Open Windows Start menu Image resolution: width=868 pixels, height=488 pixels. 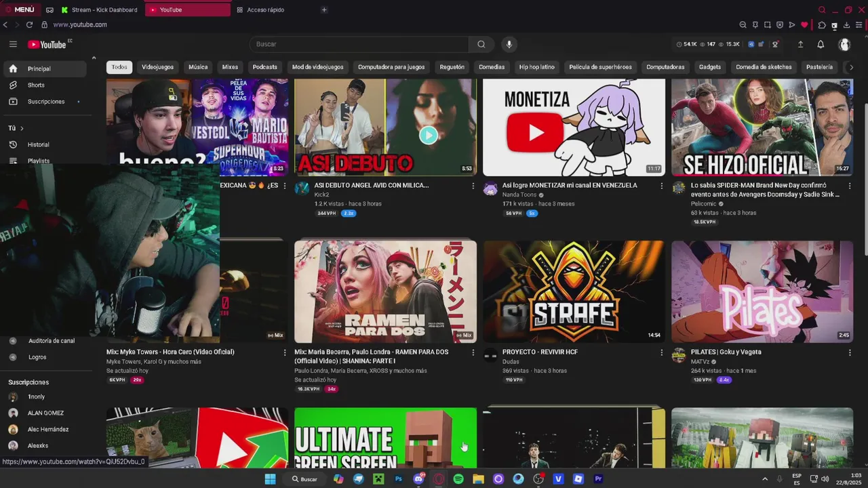[270, 479]
